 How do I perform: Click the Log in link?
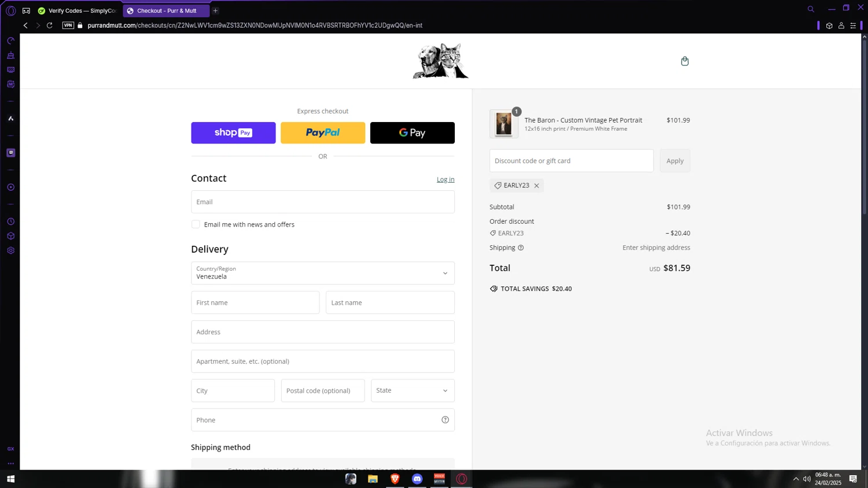click(446, 179)
